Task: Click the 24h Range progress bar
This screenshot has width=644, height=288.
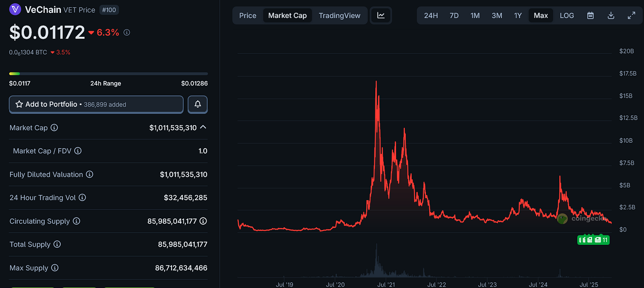Action: tap(109, 74)
